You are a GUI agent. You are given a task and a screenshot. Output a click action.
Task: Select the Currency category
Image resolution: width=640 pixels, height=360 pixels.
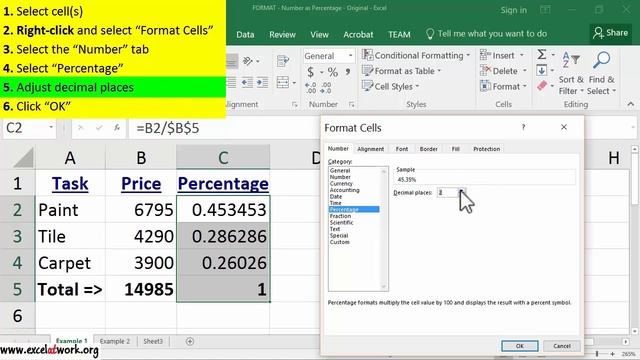[x=341, y=184]
